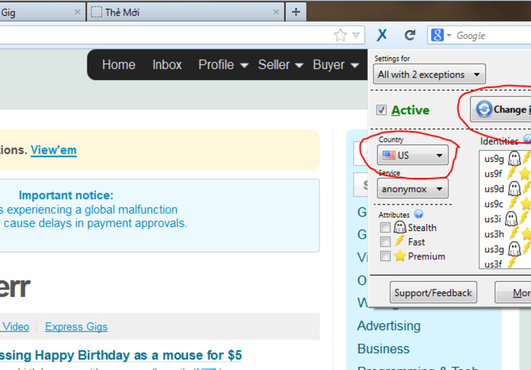Screen dimensions: 531x370
Task: Click the Support/Feedback button
Action: tap(433, 292)
